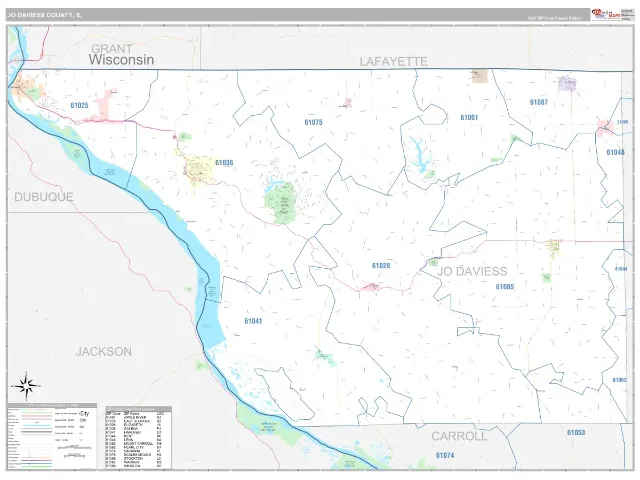Click the GRANT county label
This screenshot has width=640, height=480.
(x=111, y=49)
